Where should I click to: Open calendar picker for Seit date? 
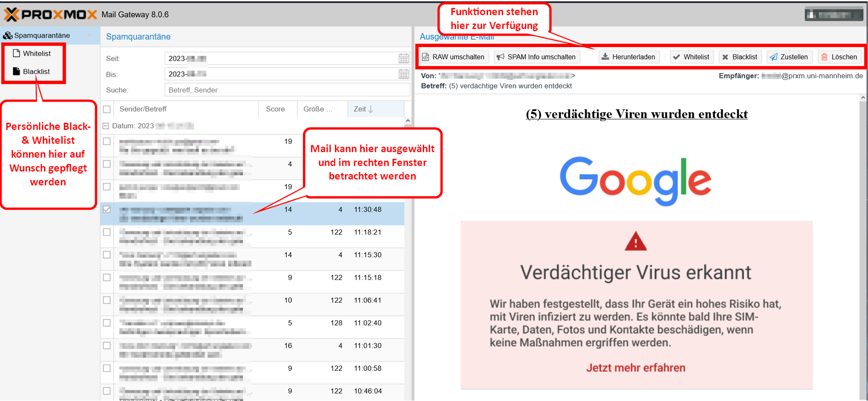point(403,59)
